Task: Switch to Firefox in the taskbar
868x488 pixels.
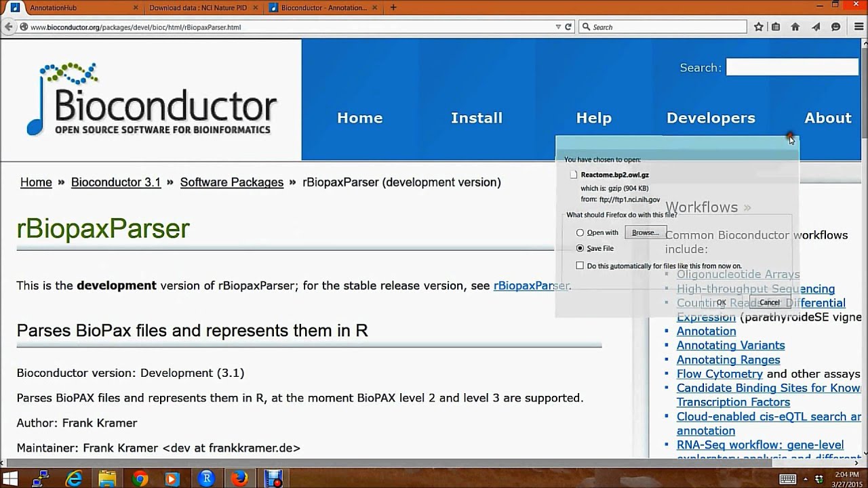Action: pyautogui.click(x=239, y=479)
